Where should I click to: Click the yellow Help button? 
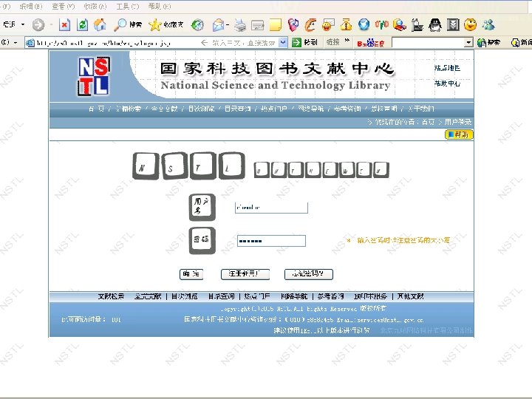459,134
